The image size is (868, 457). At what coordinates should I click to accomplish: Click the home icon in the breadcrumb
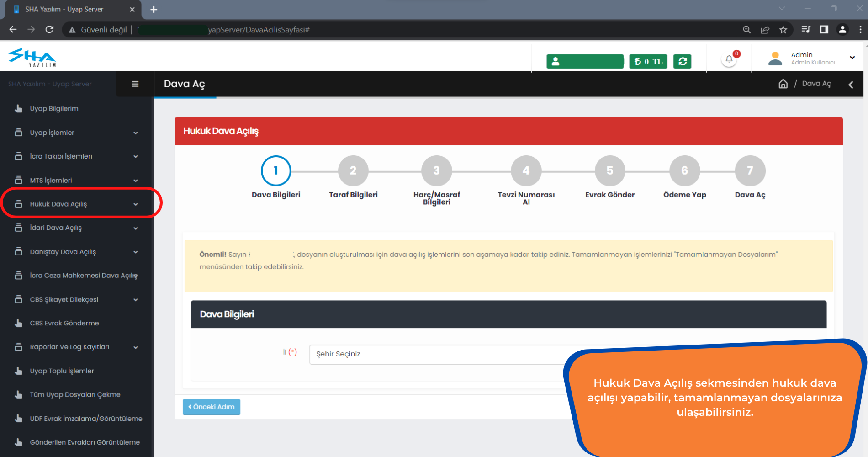tap(783, 84)
